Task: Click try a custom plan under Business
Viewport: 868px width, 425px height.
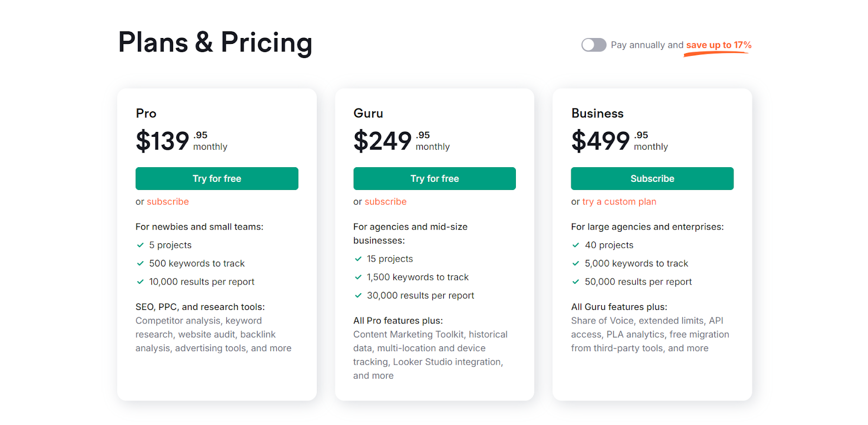Action: (x=619, y=201)
